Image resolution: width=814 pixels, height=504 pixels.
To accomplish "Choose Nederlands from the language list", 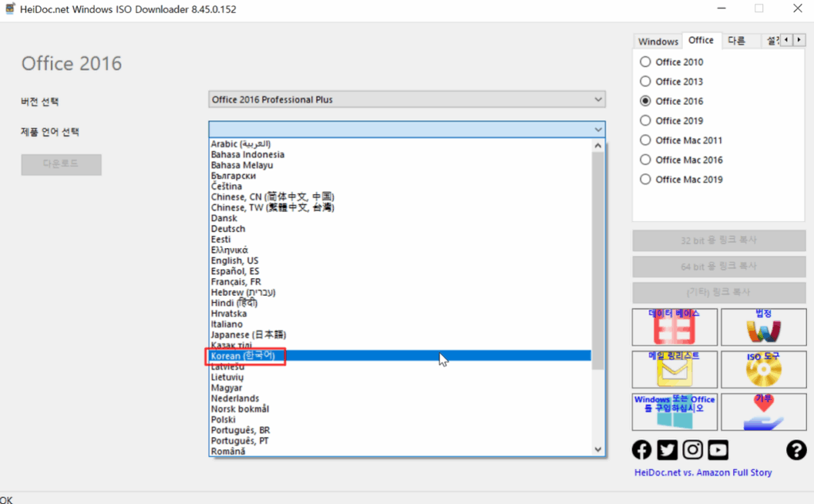I will pyautogui.click(x=401, y=398).
